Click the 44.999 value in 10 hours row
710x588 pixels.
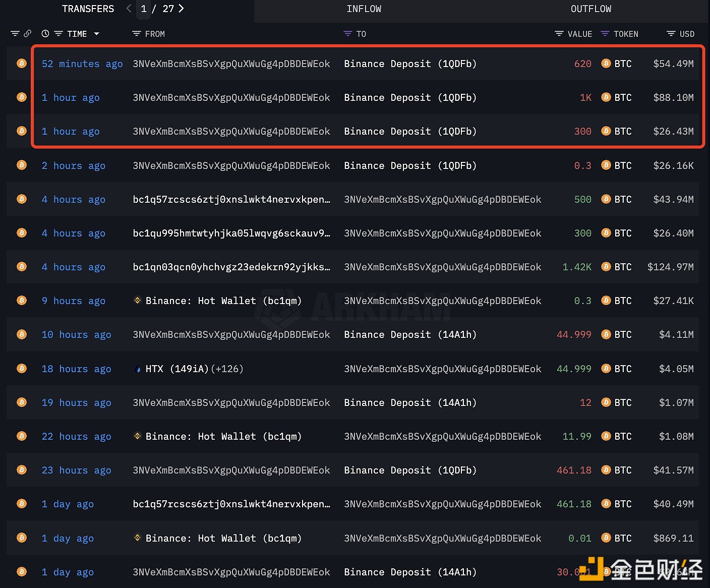pos(574,334)
